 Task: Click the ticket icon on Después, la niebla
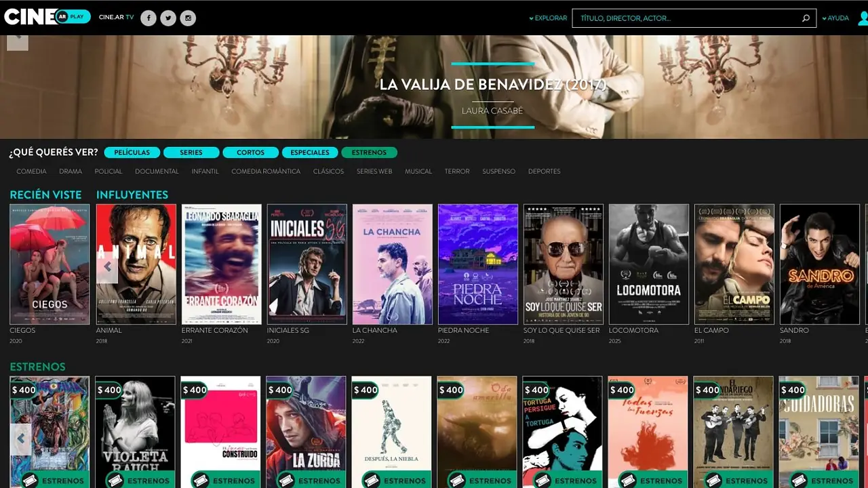tap(371, 480)
